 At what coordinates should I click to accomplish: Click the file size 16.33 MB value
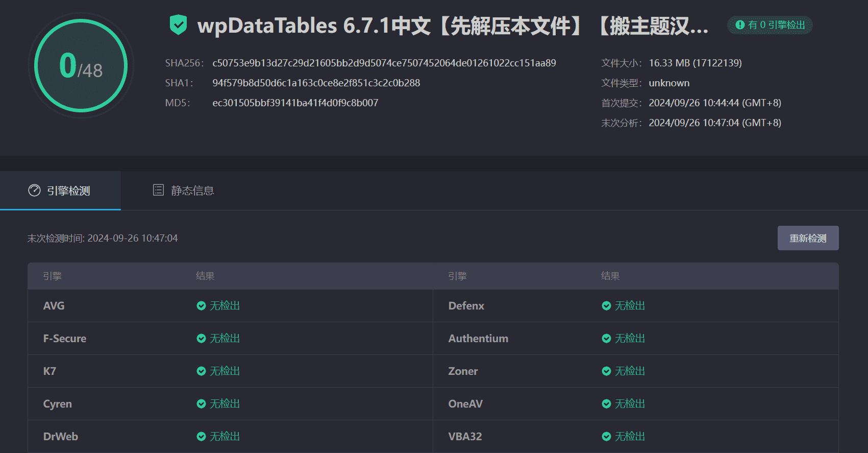tap(695, 63)
